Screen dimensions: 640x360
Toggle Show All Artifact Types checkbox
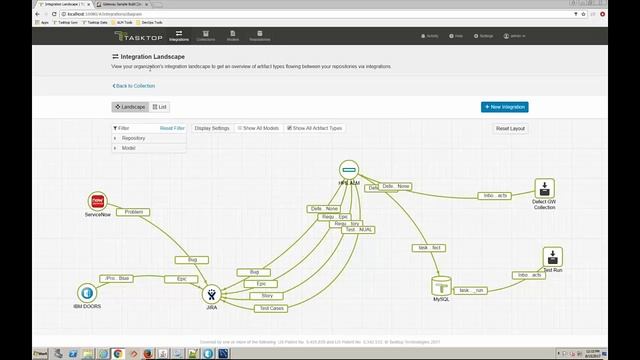pyautogui.click(x=289, y=128)
